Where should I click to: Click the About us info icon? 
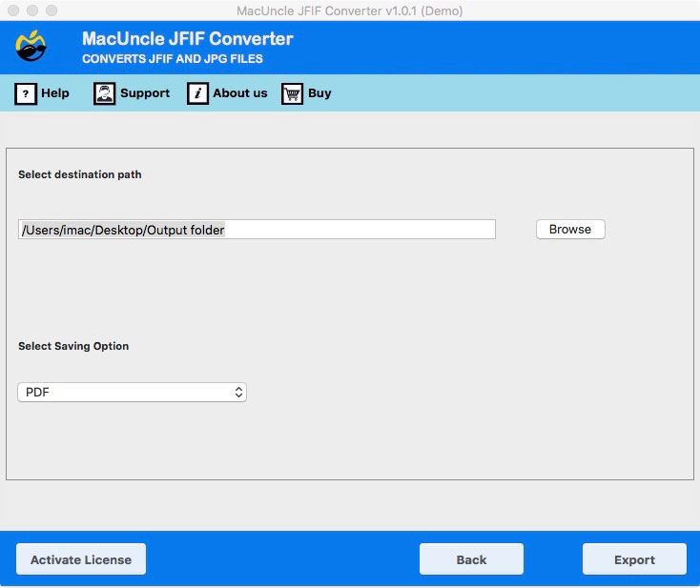coord(197,93)
